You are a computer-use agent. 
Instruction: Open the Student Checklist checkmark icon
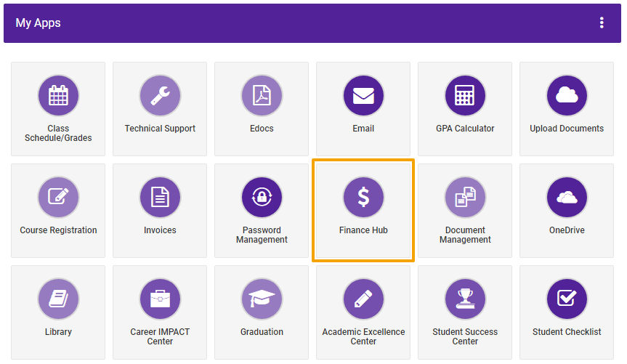click(567, 299)
